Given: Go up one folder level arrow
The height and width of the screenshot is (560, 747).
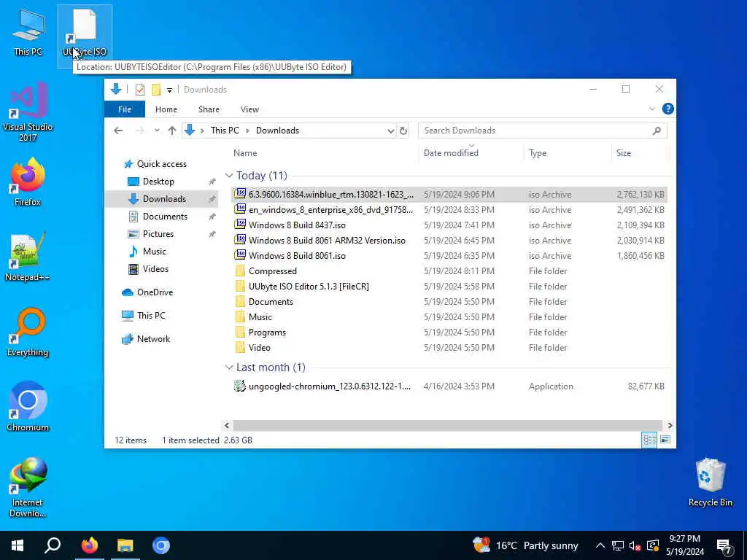Looking at the screenshot, I should click(x=172, y=131).
